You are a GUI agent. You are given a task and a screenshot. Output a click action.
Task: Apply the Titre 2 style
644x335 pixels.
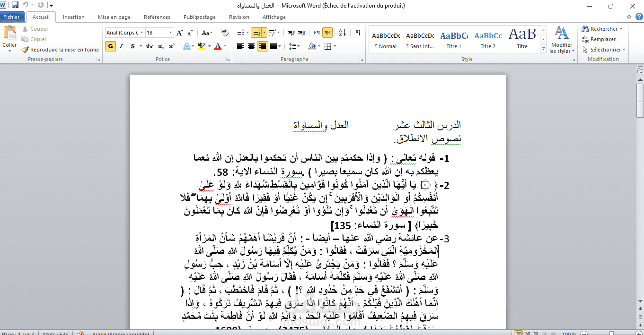coord(488,39)
